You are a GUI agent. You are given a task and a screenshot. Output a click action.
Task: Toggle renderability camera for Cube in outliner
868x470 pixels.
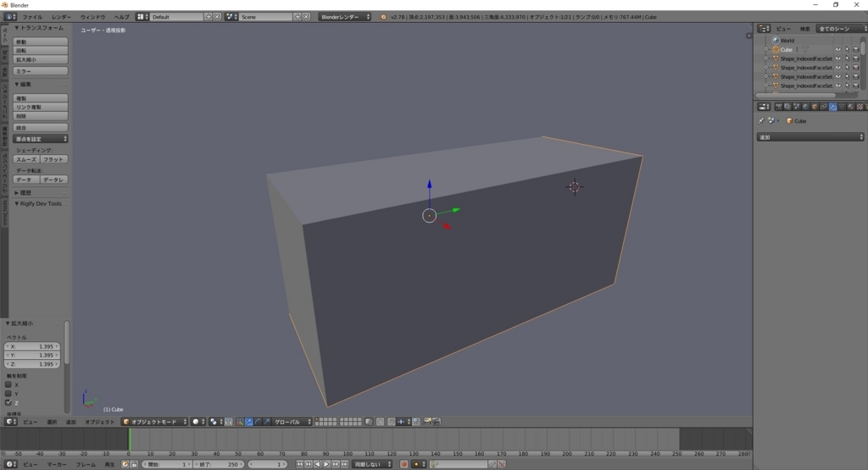click(855, 49)
